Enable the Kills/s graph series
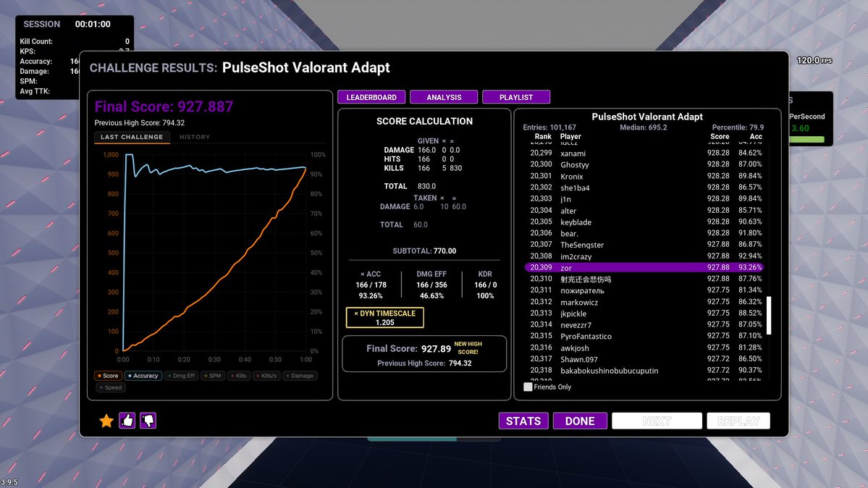Image resolution: width=868 pixels, height=488 pixels. 266,376
